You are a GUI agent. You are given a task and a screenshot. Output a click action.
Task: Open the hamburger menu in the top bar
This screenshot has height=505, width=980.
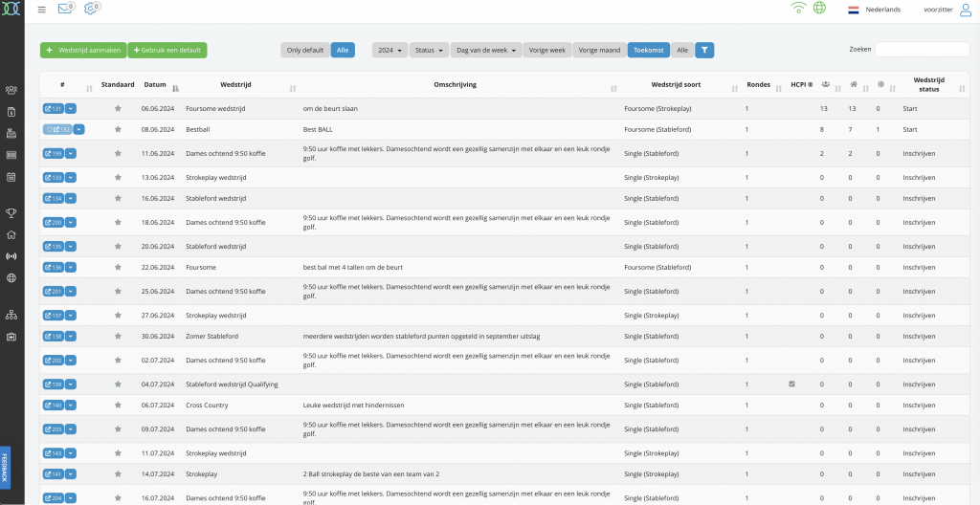41,10
